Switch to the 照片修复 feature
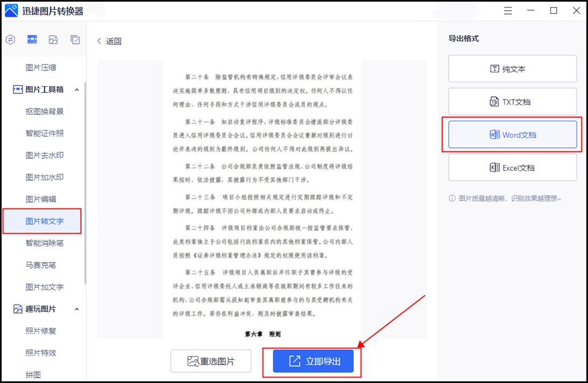 (41, 331)
